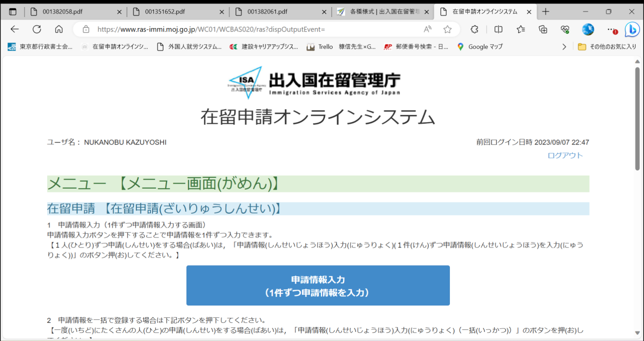Open the Extensions puzzle icon

pos(474,29)
